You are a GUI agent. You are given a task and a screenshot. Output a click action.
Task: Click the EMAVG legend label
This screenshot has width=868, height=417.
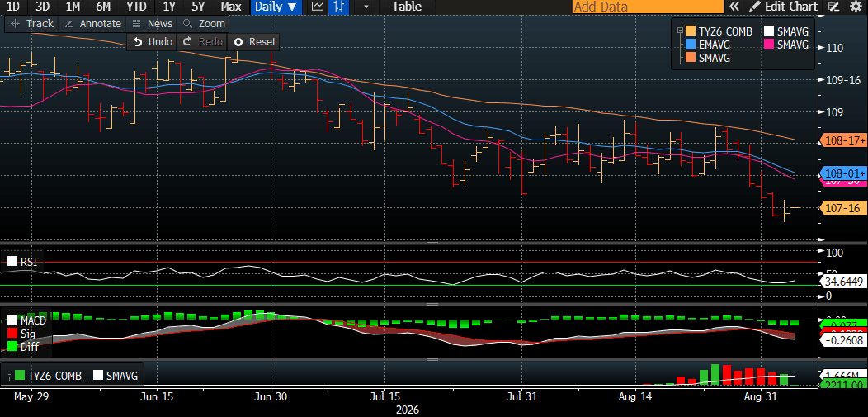[x=715, y=45]
